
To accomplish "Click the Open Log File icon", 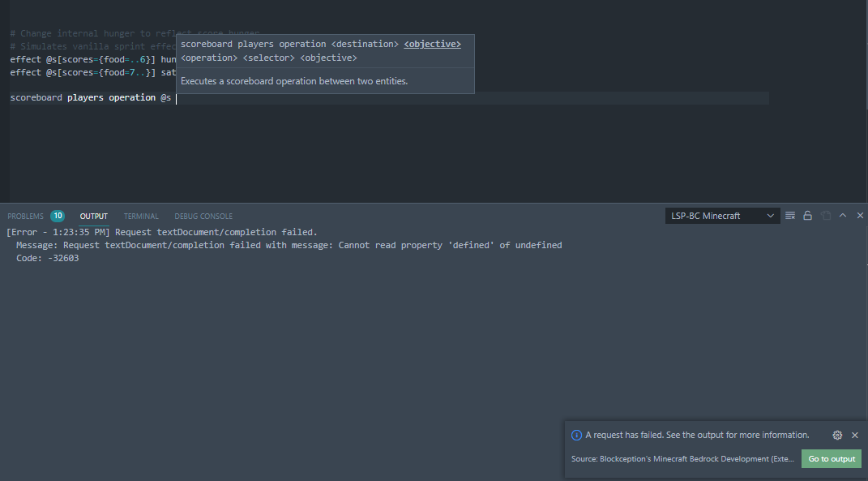I will click(825, 215).
